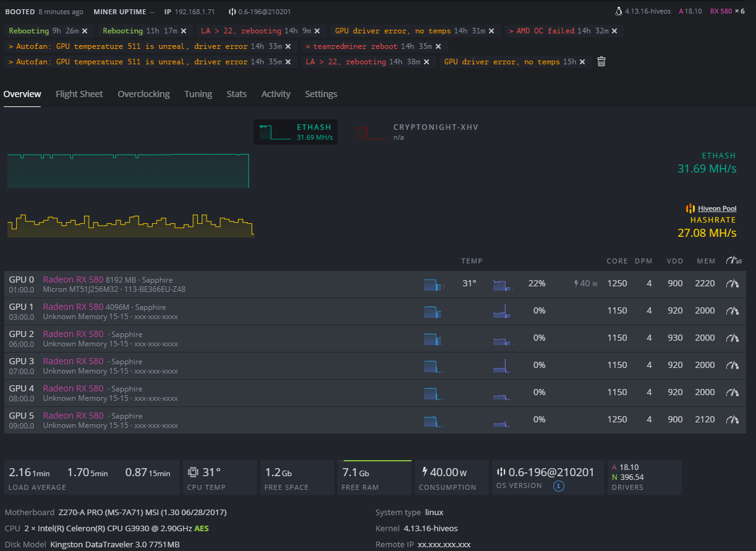
Task: Click the Hive icon in the OS version card
Action: pyautogui.click(x=500, y=472)
